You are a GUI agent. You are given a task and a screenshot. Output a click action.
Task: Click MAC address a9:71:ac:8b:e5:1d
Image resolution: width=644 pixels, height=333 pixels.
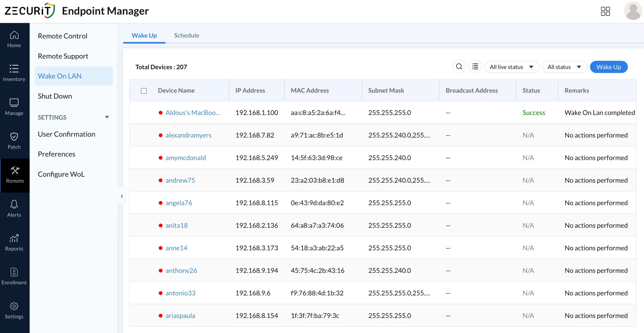317,135
